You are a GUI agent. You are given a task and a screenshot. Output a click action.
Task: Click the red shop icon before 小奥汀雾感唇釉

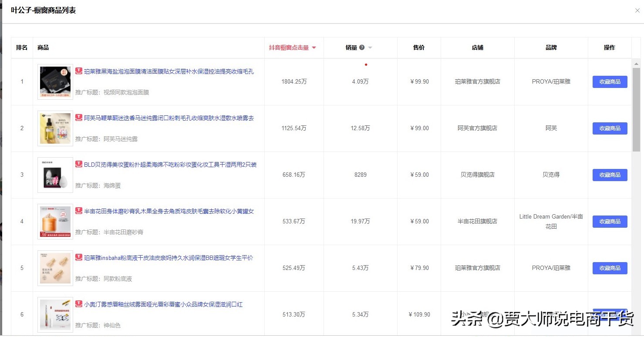(79, 304)
